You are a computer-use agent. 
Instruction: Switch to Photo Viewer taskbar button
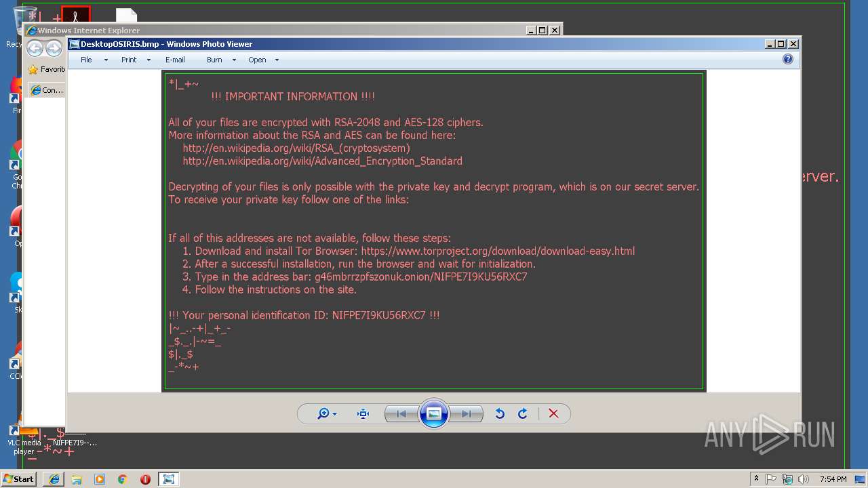[168, 479]
